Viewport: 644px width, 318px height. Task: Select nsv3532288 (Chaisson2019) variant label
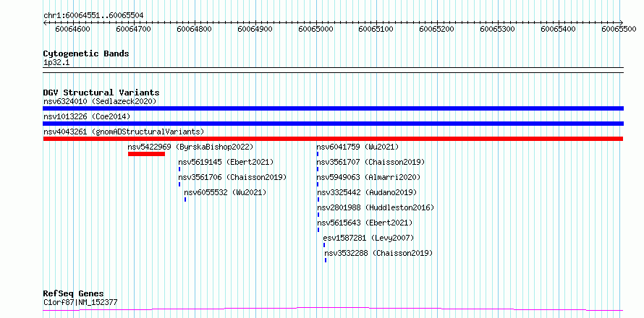(378, 253)
